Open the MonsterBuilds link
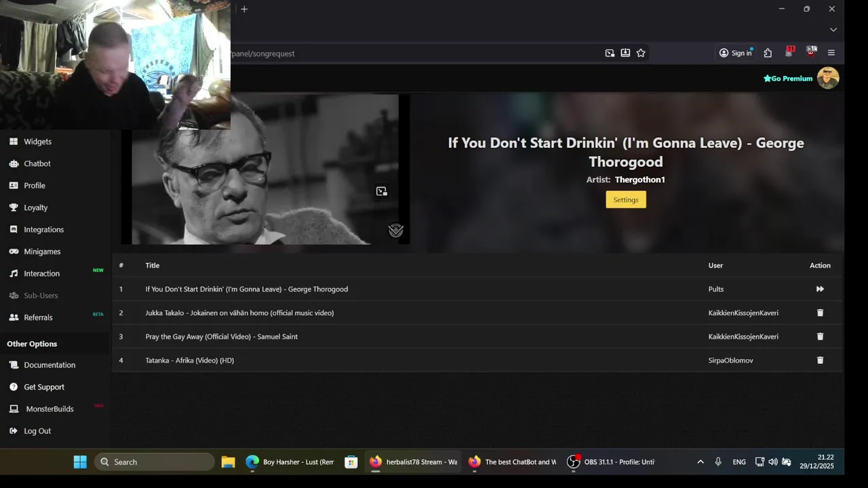868x488 pixels. 50,409
